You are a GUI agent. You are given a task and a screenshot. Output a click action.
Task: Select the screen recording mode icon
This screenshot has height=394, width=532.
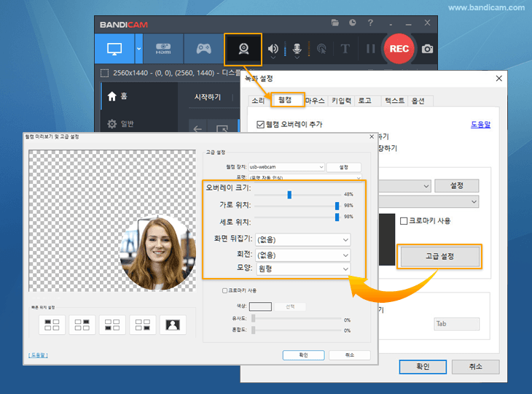pyautogui.click(x=114, y=50)
